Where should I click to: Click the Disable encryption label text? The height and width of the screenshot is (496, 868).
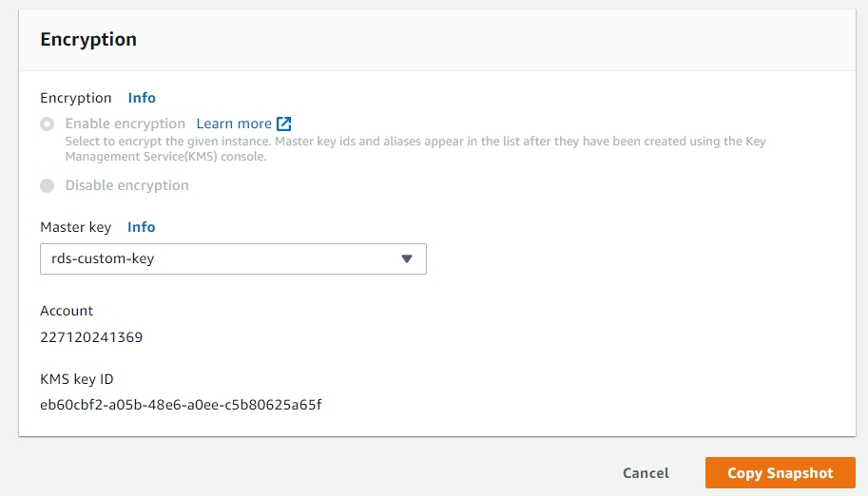click(x=126, y=185)
